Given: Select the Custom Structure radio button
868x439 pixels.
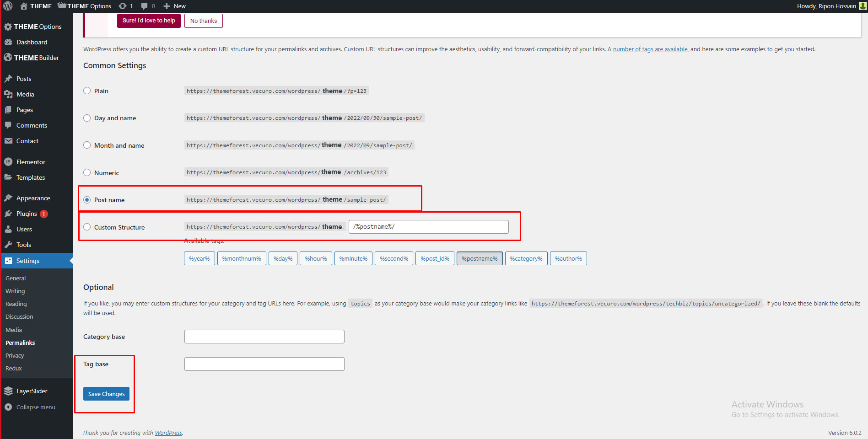Looking at the screenshot, I should [87, 227].
